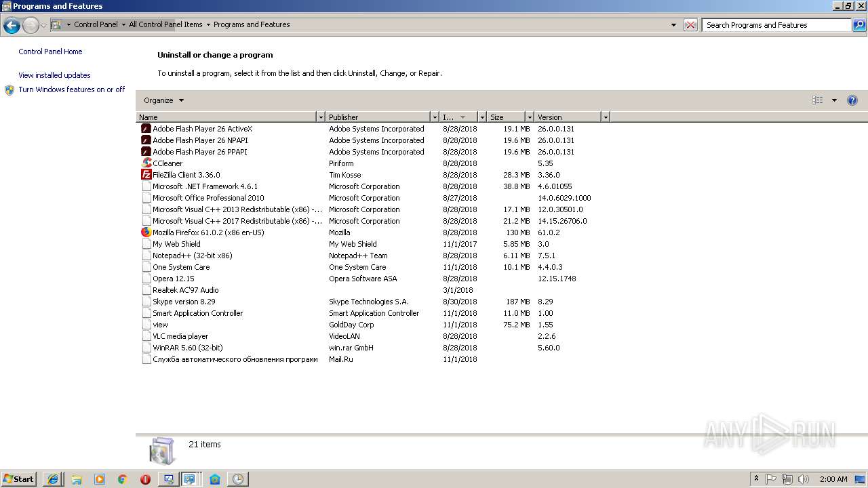Click the WinRAR 5.60 row icon
The image size is (868, 488).
tap(146, 348)
